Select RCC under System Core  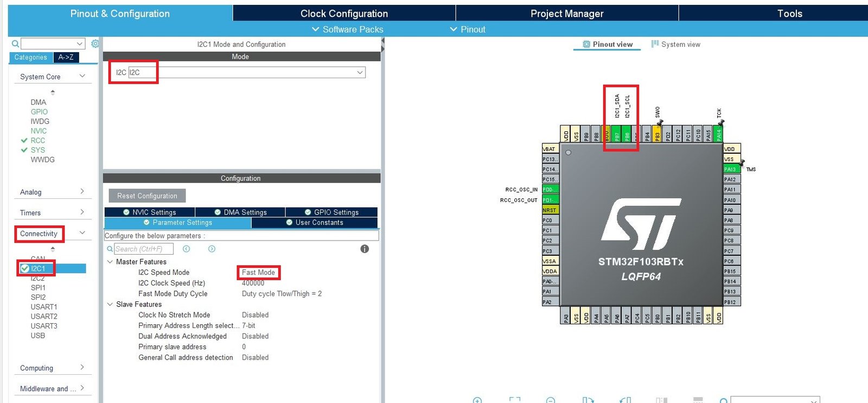coord(38,141)
